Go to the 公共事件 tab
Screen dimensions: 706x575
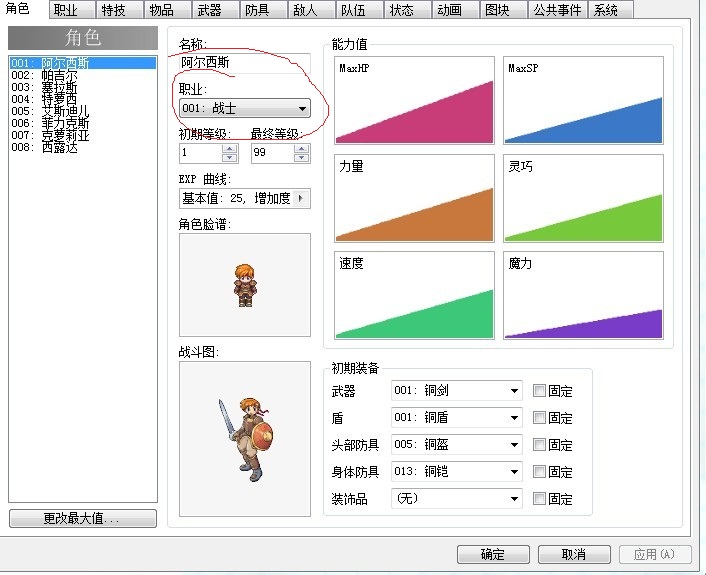pyautogui.click(x=557, y=9)
